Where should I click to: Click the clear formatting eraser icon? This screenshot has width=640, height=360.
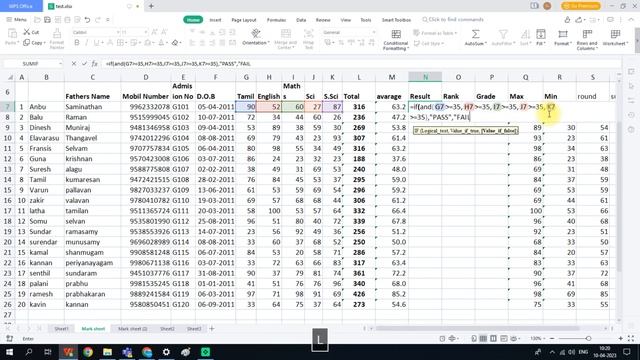coord(176,42)
